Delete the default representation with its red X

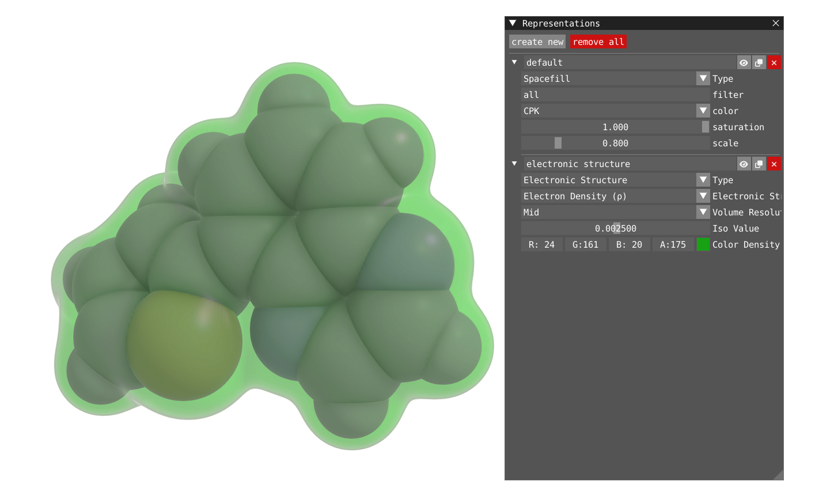click(x=773, y=62)
